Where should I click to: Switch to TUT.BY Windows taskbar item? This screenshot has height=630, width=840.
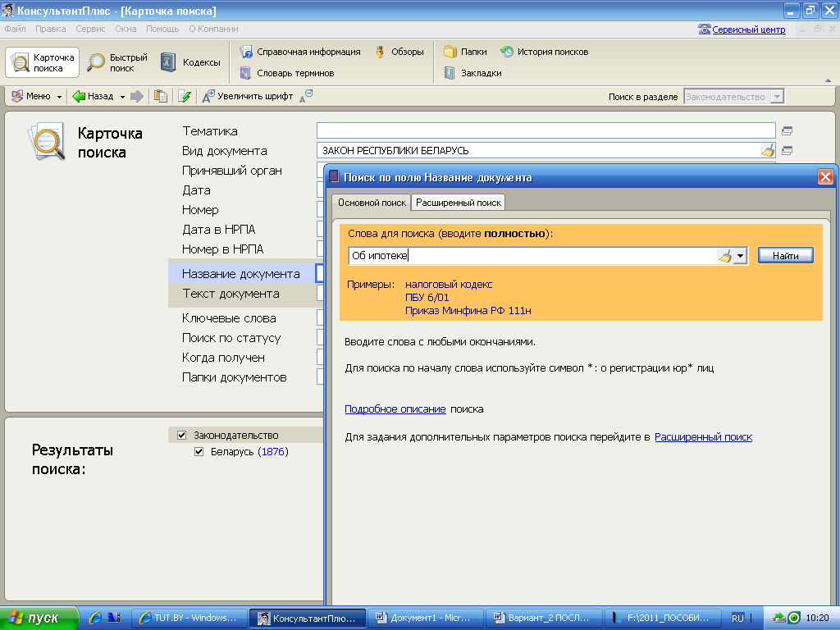click(x=189, y=619)
